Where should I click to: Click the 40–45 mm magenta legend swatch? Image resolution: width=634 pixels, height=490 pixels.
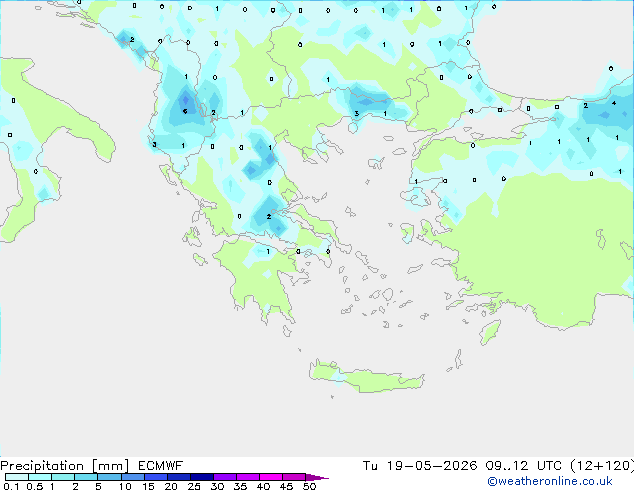tap(271, 477)
